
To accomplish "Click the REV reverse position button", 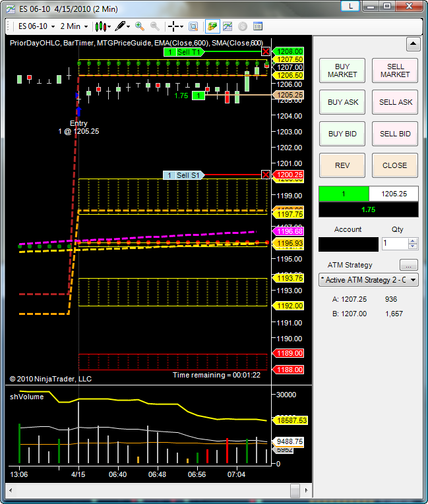I will coord(342,165).
